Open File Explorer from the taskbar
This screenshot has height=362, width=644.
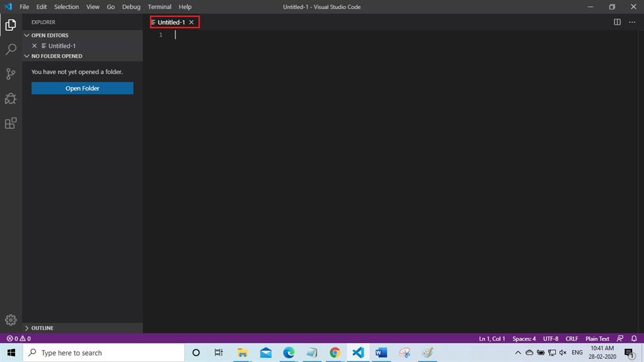(x=242, y=353)
